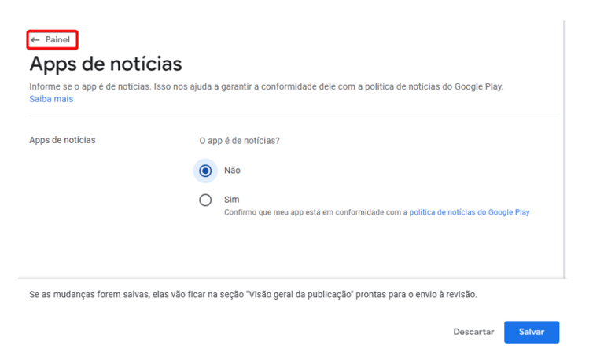
Task: Click the vertical scrollbar on the right edge
Action: click(x=565, y=149)
